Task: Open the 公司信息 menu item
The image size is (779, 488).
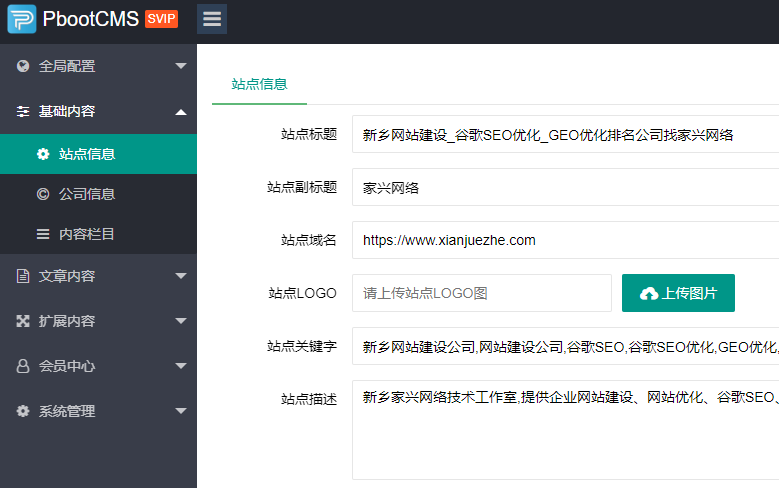Action: click(87, 194)
